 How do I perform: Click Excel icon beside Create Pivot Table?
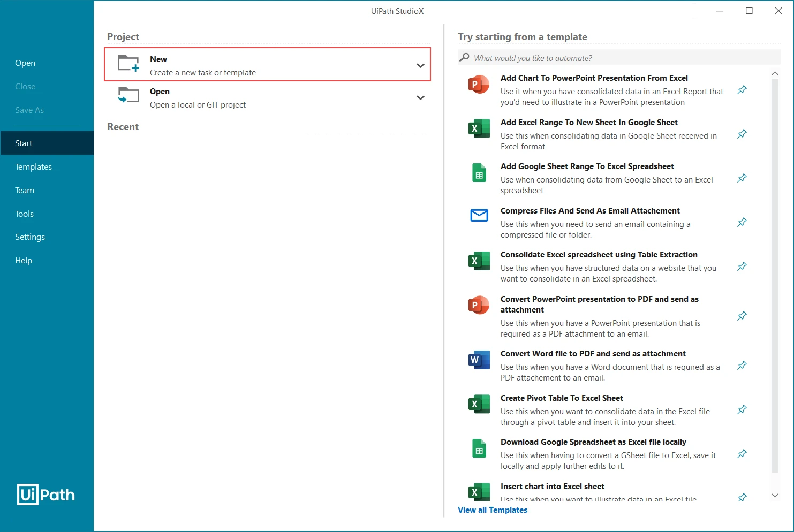click(x=479, y=404)
